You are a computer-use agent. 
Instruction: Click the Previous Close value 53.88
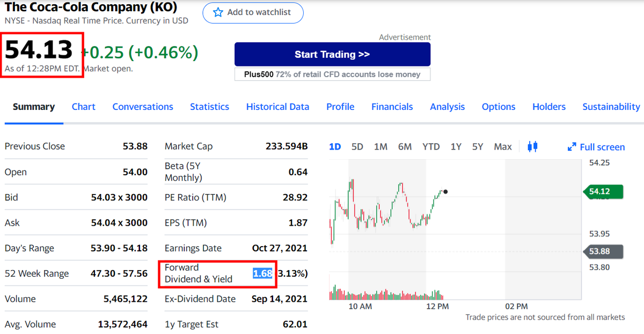tap(135, 146)
